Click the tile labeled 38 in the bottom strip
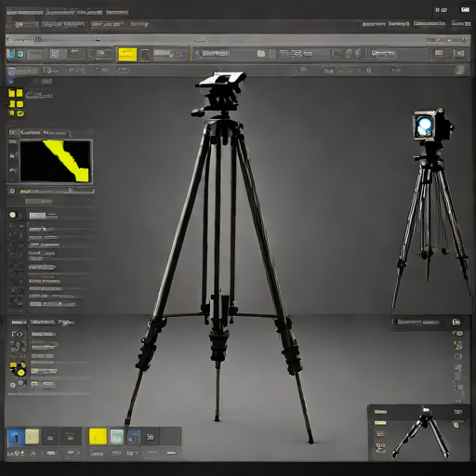 [x=151, y=437]
